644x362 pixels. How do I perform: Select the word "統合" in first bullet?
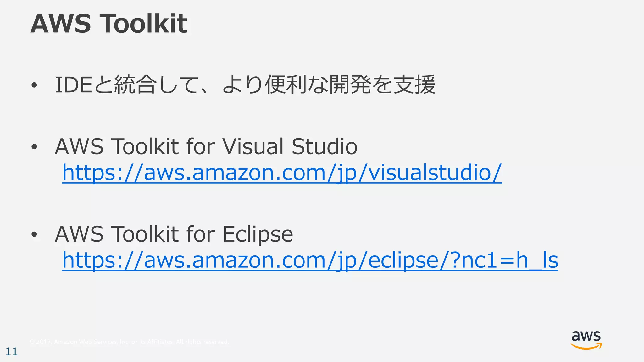[x=135, y=85]
